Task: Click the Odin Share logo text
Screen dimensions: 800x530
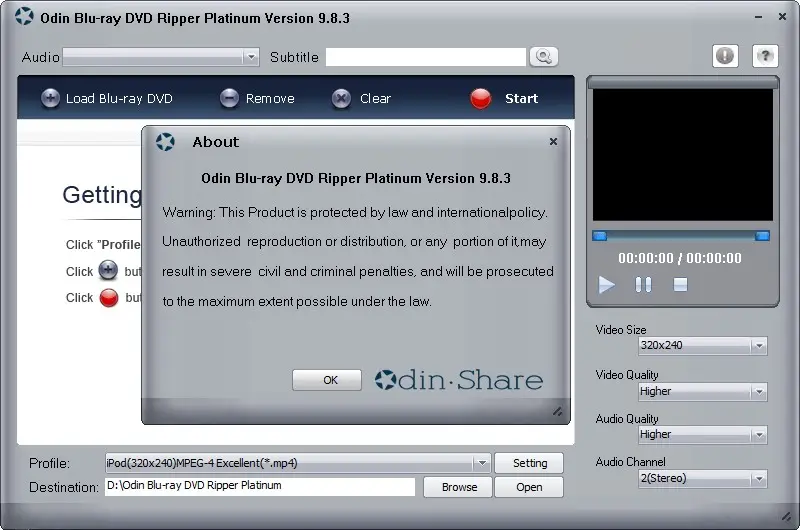Action: pos(459,380)
